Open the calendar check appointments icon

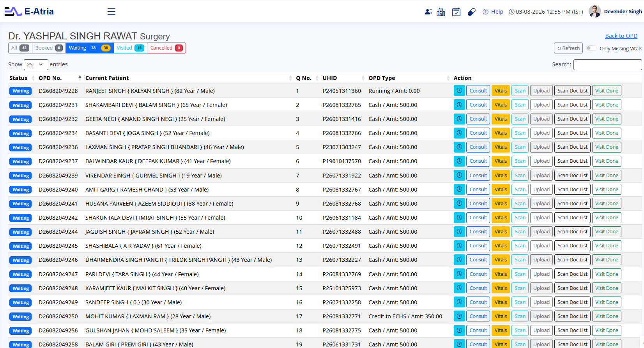456,12
